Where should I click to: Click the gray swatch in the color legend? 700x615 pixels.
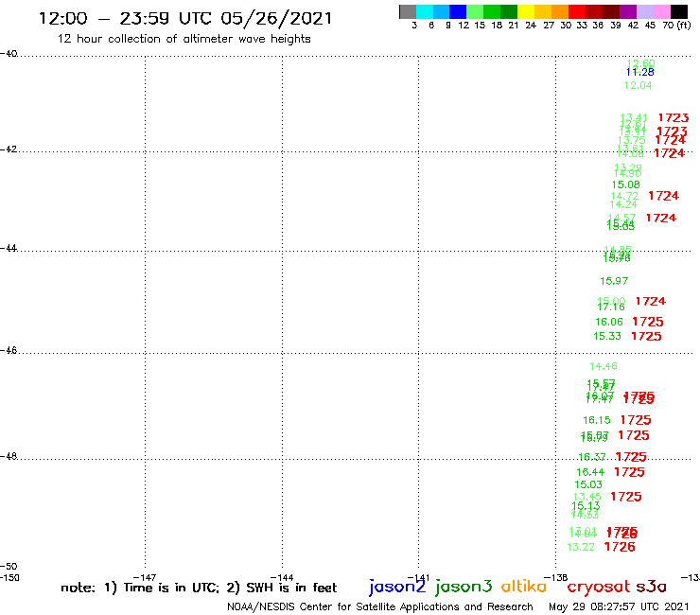(408, 11)
